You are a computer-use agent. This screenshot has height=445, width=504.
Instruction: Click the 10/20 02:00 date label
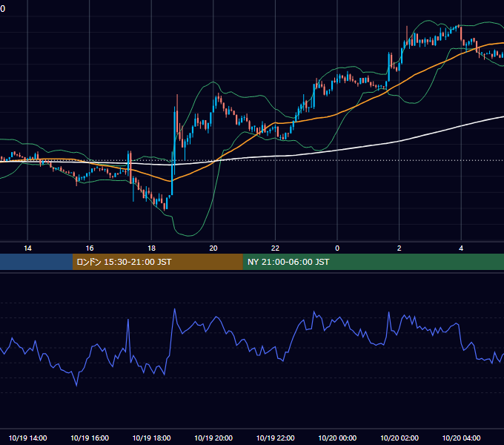point(399,438)
